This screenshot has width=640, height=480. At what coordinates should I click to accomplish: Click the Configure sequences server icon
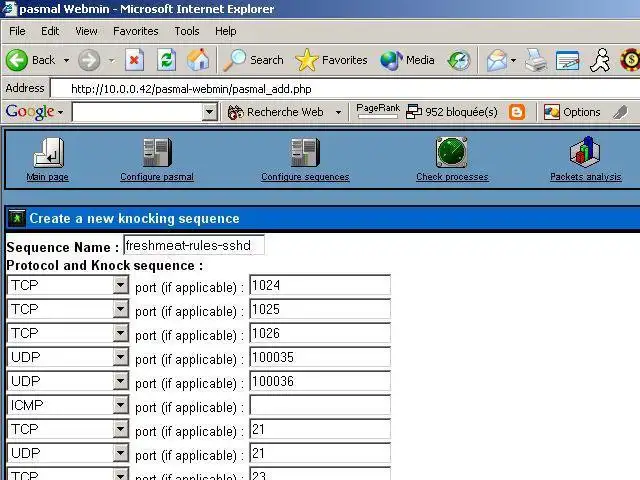(305, 152)
